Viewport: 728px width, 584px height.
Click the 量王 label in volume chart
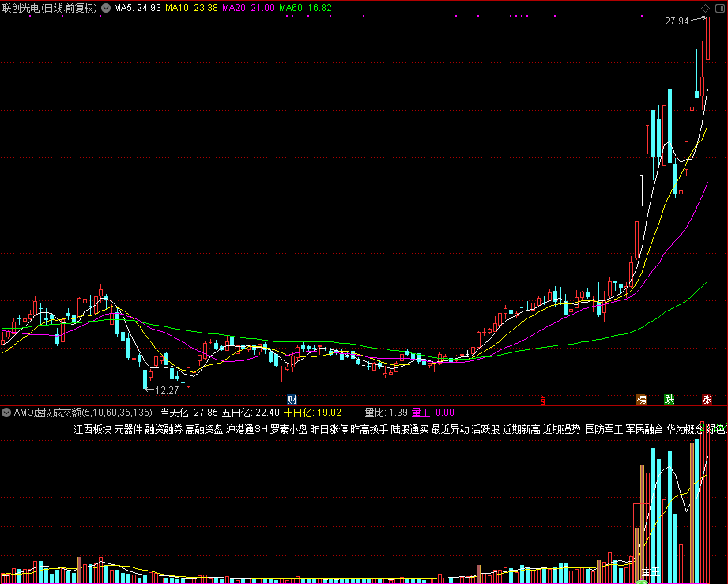[x=651, y=571]
